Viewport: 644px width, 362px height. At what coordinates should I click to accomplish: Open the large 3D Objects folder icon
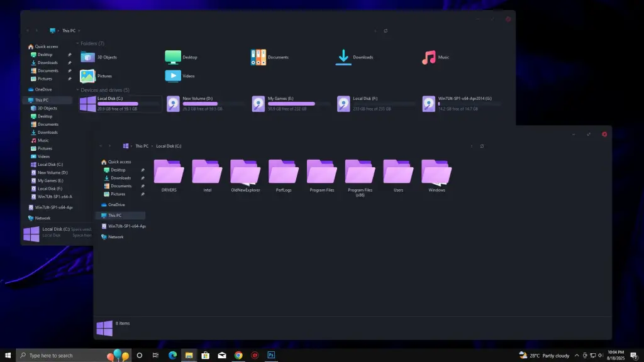point(87,57)
